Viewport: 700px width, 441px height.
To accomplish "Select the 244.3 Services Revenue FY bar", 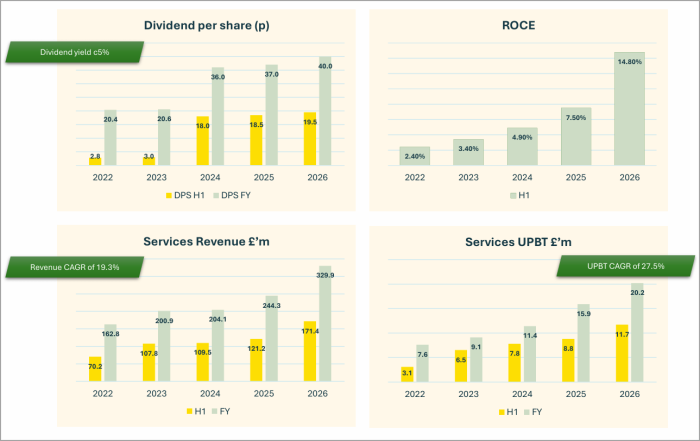I will coord(271,339).
